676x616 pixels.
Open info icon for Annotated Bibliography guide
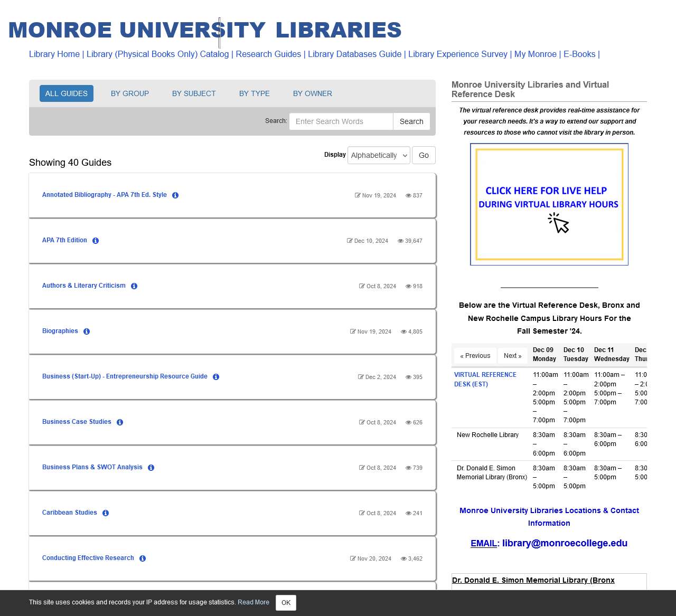tap(175, 195)
